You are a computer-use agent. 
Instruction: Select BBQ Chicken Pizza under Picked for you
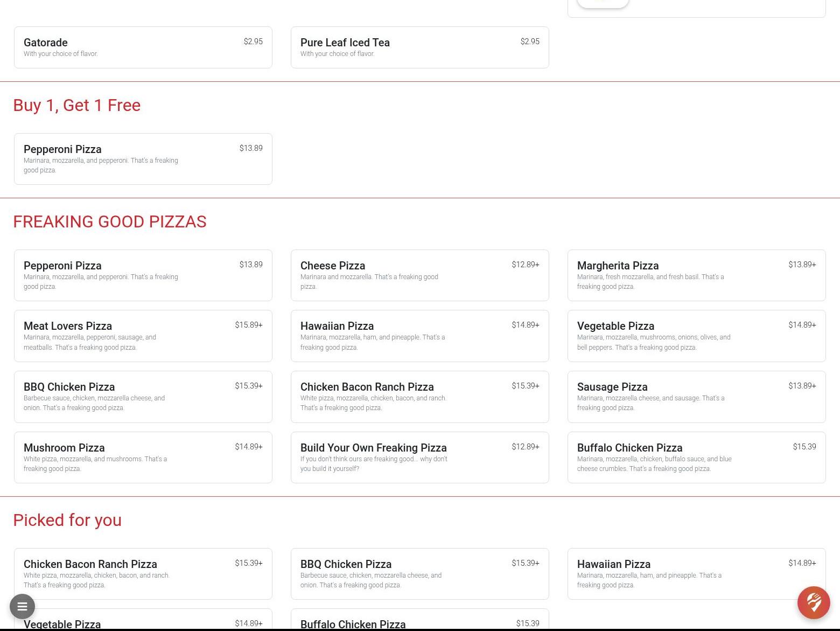pyautogui.click(x=419, y=574)
